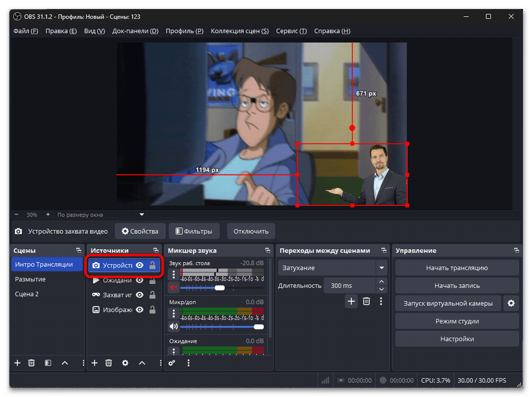The width and height of the screenshot is (532, 397).
Task: Select the Интро Трансляции scene
Action: click(47, 264)
